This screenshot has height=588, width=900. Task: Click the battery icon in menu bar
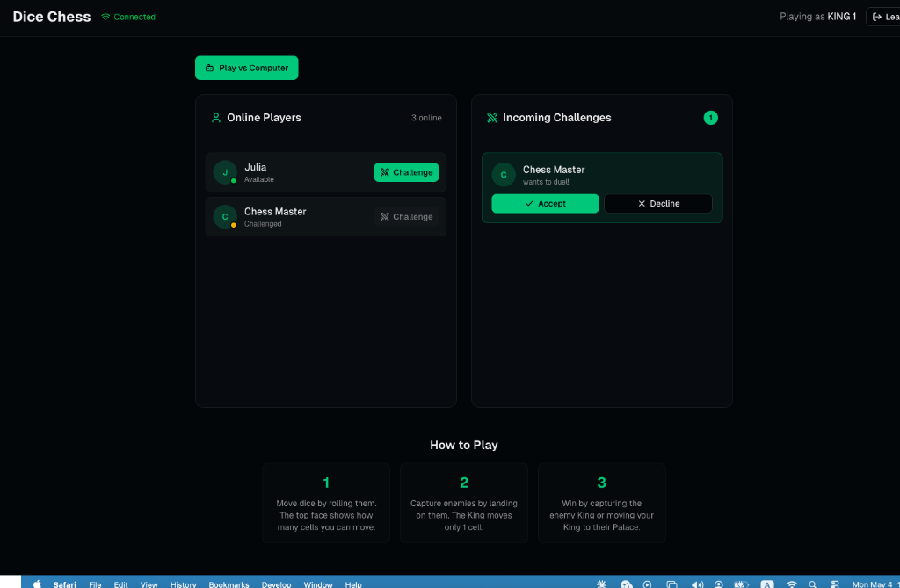741,584
